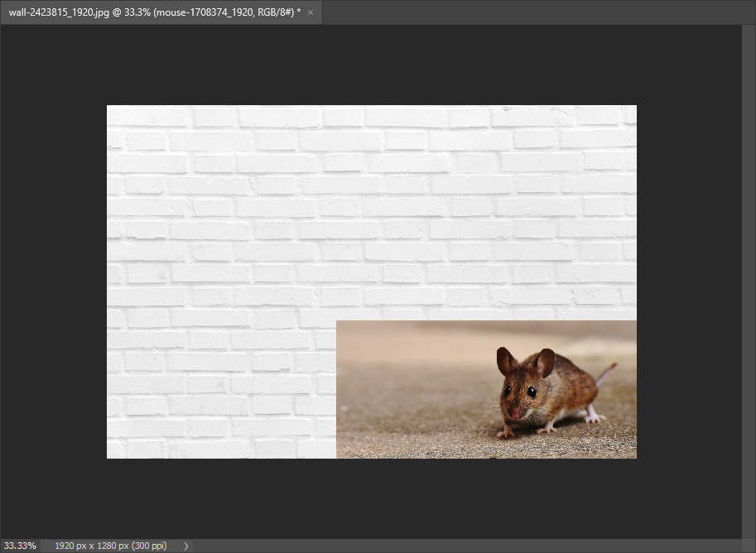Close the wall-2423815_1920.jpg document tab
This screenshot has width=756, height=553.
click(x=311, y=12)
